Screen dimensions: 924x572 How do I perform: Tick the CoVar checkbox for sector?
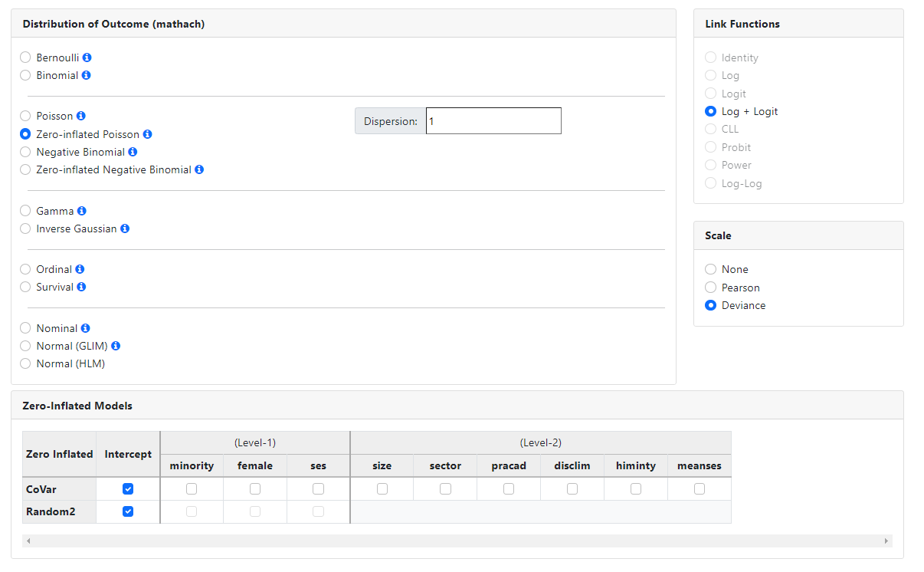click(445, 488)
